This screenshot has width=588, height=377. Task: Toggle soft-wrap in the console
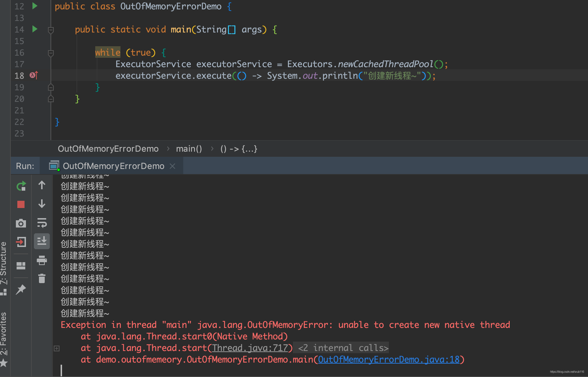coord(42,223)
